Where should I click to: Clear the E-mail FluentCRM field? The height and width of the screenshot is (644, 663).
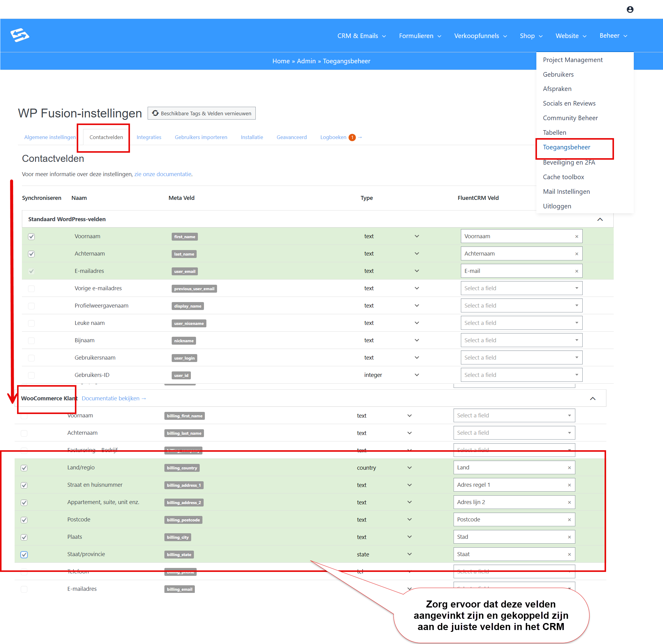(x=576, y=271)
